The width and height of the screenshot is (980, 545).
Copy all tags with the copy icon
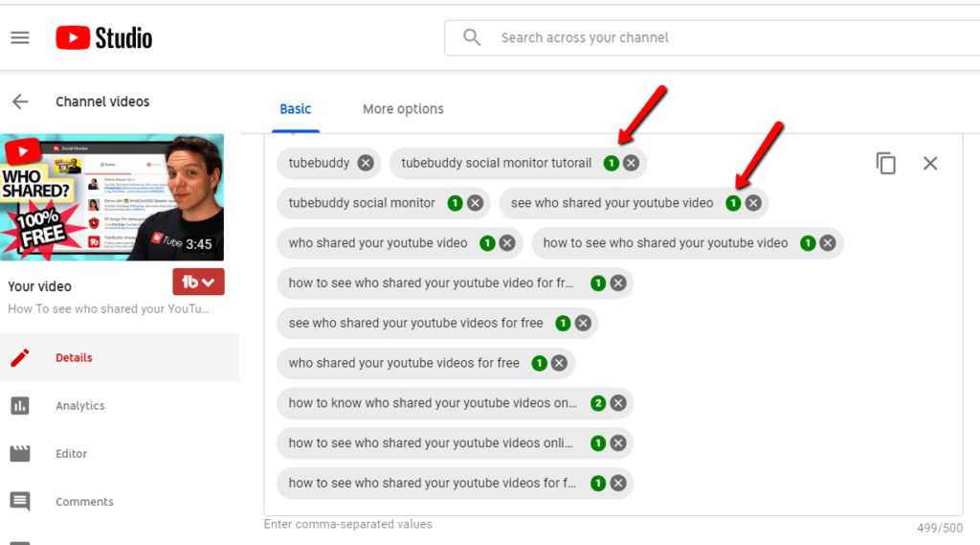(x=886, y=164)
